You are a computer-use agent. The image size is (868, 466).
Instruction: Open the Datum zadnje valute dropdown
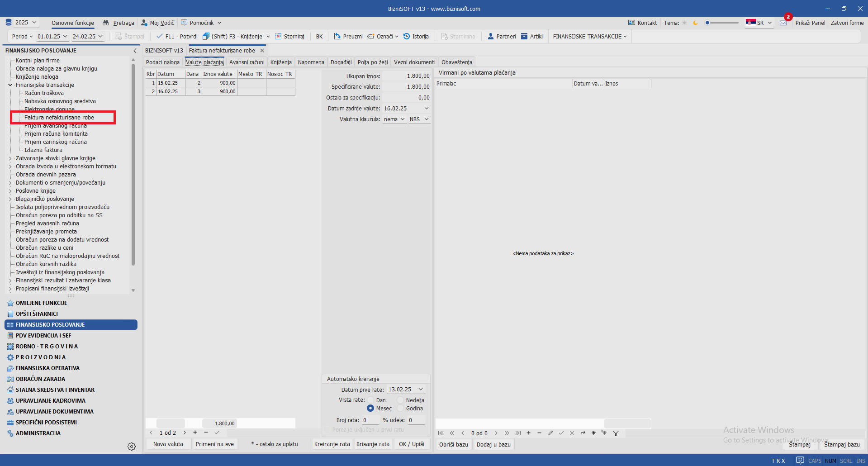click(426, 109)
